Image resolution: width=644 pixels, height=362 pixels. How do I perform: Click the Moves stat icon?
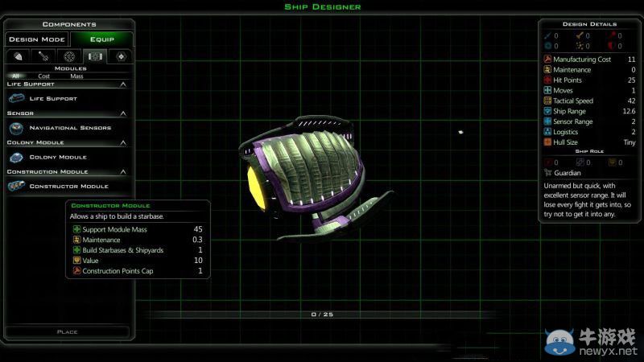point(547,90)
